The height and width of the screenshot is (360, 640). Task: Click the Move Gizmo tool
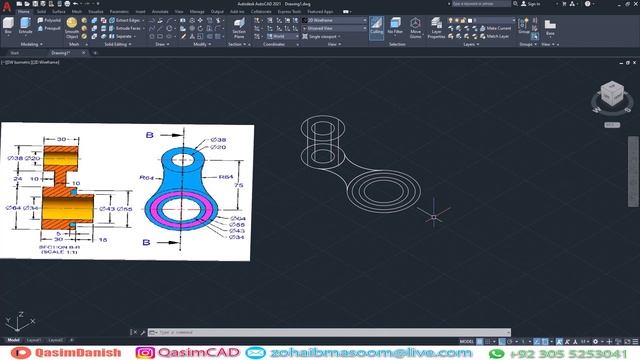[x=415, y=28]
